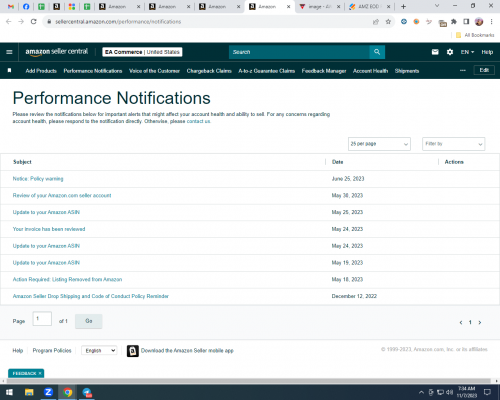
Task: Open the Notice: Policy warning notification
Action: click(x=38, y=179)
